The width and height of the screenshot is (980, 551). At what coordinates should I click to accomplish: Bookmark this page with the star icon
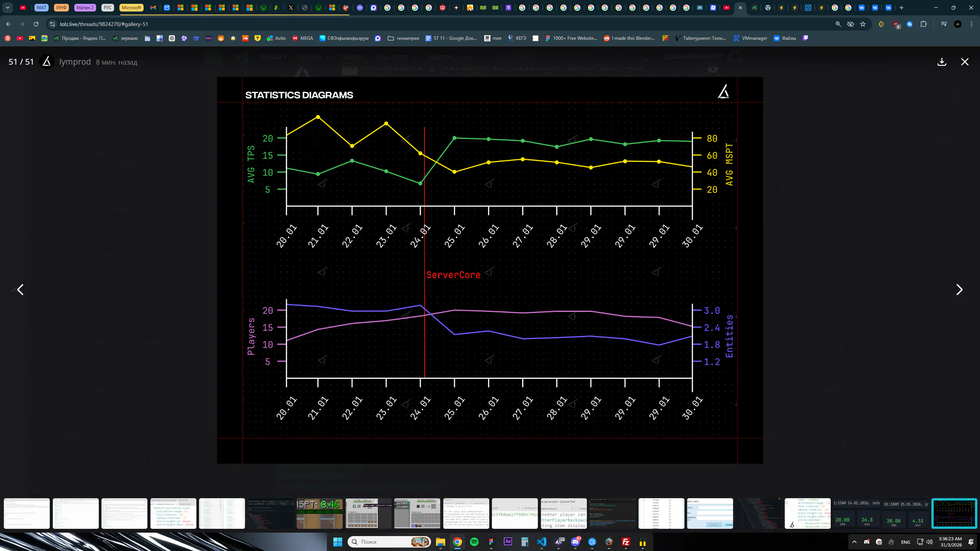[863, 24]
